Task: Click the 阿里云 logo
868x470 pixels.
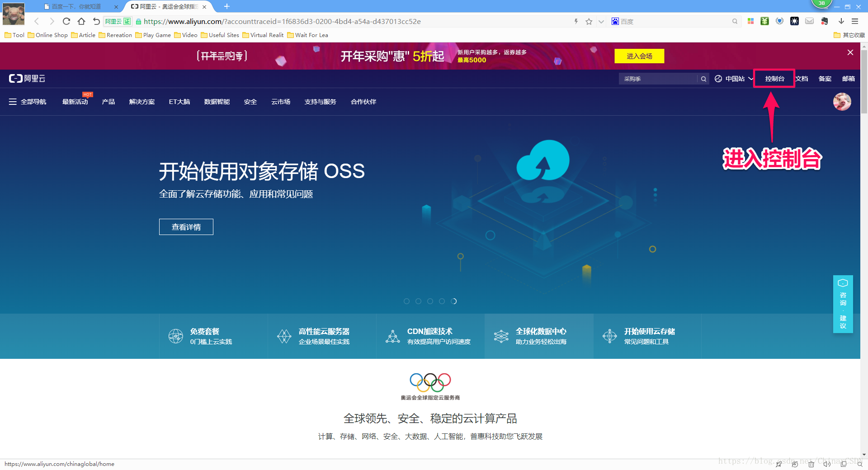Action: [27, 79]
